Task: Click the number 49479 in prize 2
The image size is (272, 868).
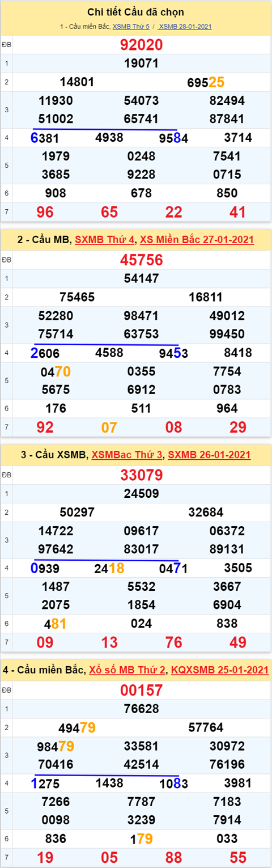Action: coord(77,727)
